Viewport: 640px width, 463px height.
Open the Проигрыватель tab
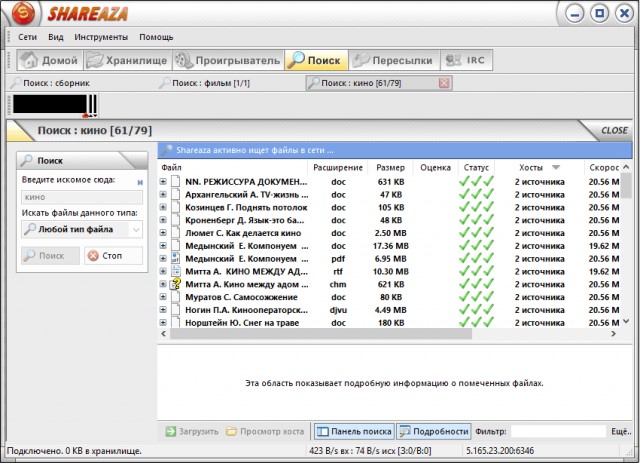(x=228, y=60)
